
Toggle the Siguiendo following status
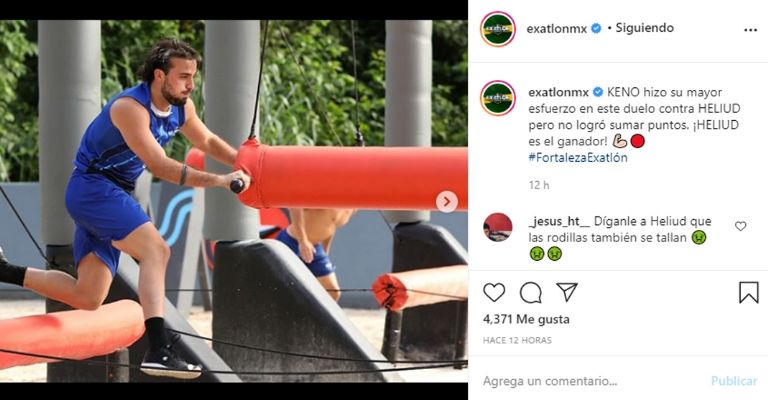[x=644, y=28]
